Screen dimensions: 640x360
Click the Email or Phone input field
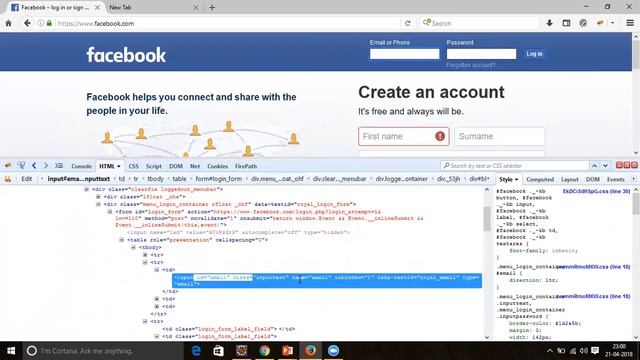(404, 54)
